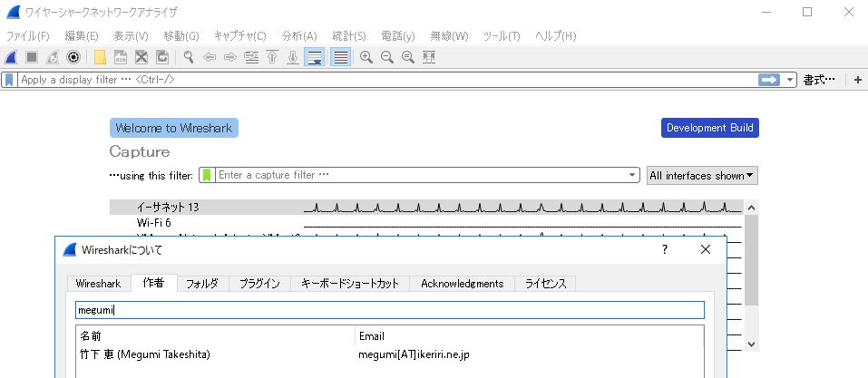Click the Enter a capture filter field

pos(421,176)
